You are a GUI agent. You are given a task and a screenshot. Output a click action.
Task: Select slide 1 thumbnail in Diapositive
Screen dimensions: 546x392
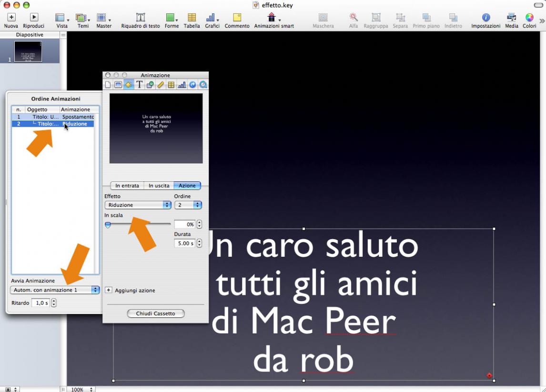point(28,51)
